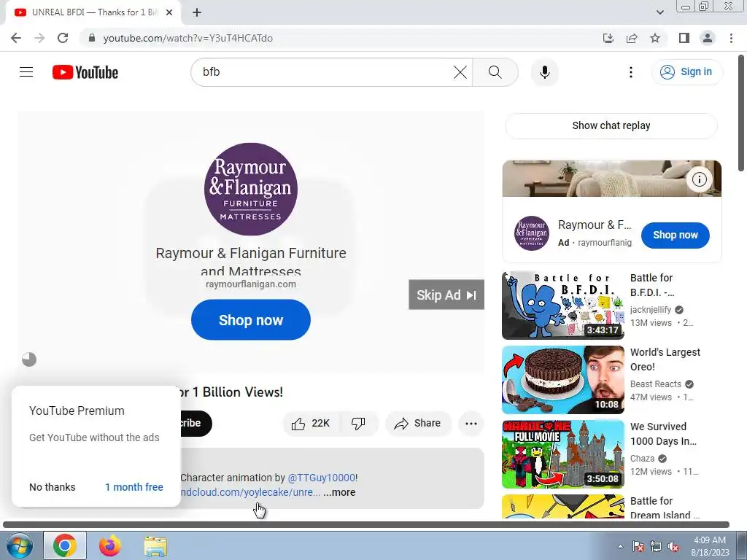Open YouTube hamburger guide menu
This screenshot has height=560, width=747.
point(26,72)
